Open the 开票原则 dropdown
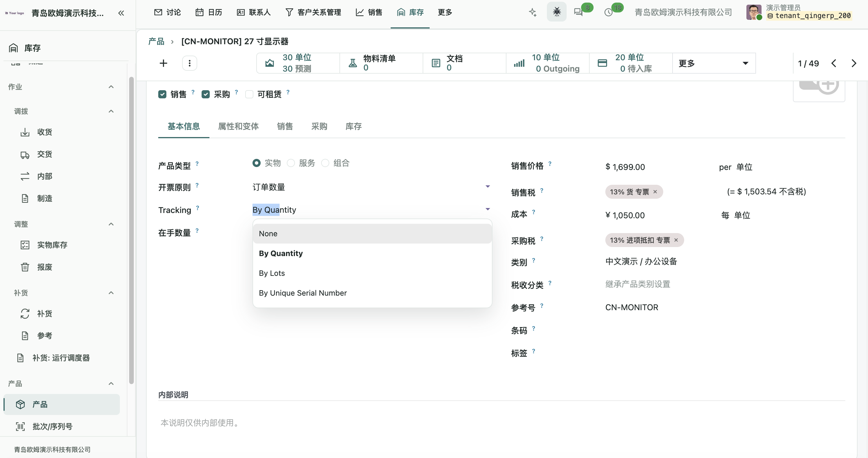 point(371,187)
